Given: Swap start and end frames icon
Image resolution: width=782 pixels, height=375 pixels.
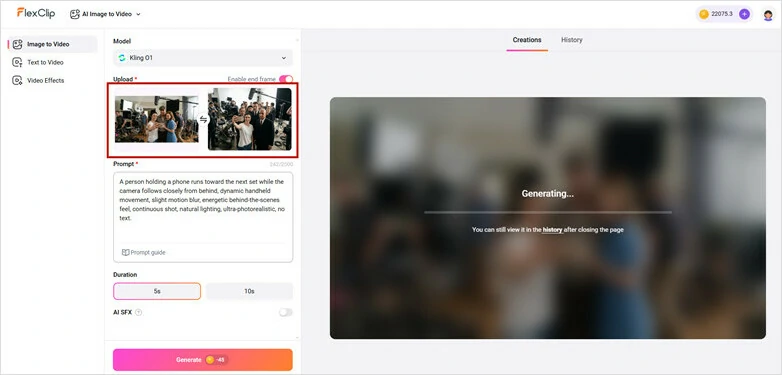Looking at the screenshot, I should [x=203, y=119].
